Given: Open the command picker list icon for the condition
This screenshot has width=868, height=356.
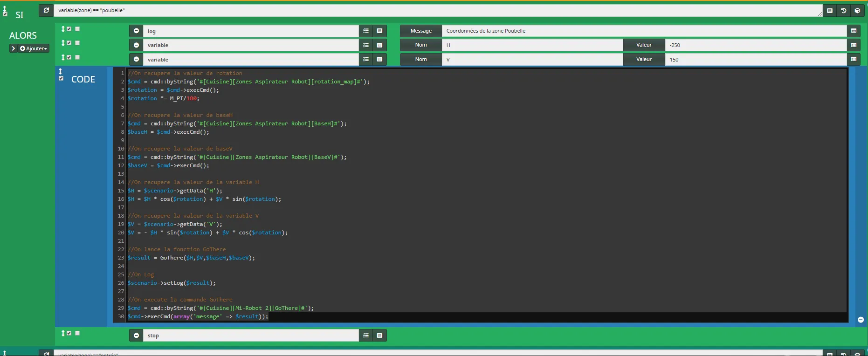Looking at the screenshot, I should coord(830,10).
